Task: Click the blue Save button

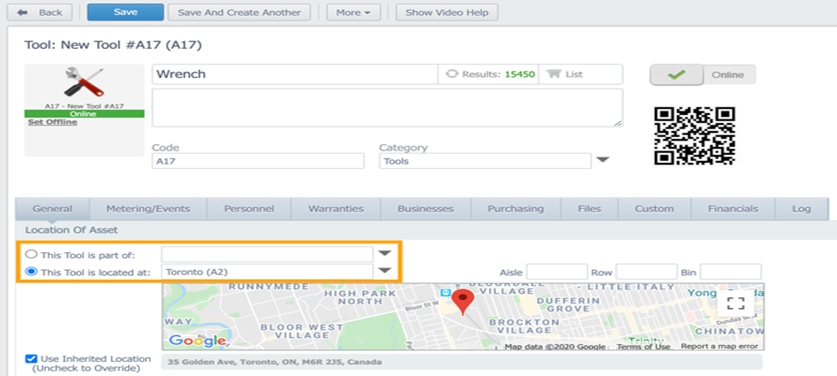Action: pos(125,12)
